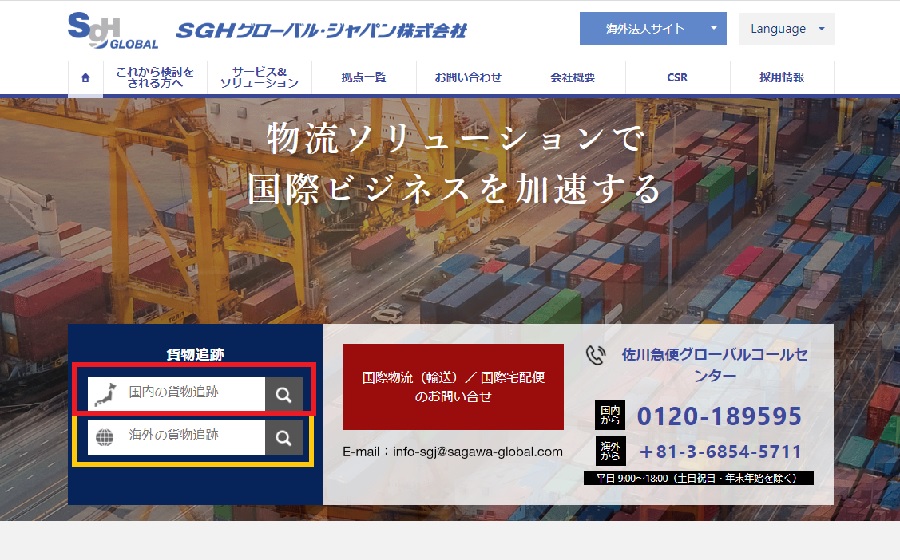Click search icon for 国内の貨物追跡
Viewport: 900px width, 560px height.
284,394
